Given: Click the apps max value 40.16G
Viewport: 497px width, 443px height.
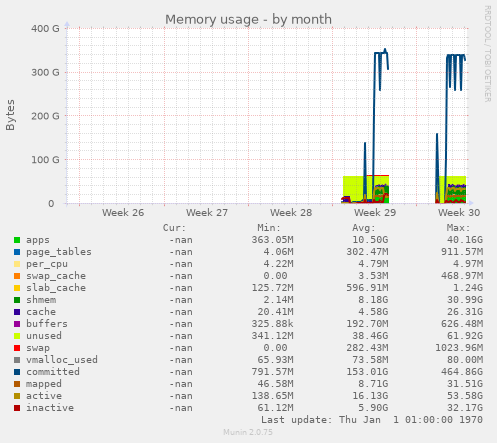Looking at the screenshot, I should 465,240.
